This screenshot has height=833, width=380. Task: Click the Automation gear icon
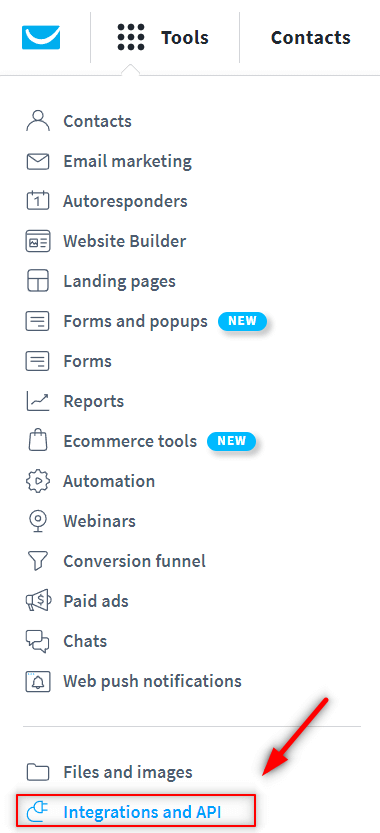click(x=38, y=481)
